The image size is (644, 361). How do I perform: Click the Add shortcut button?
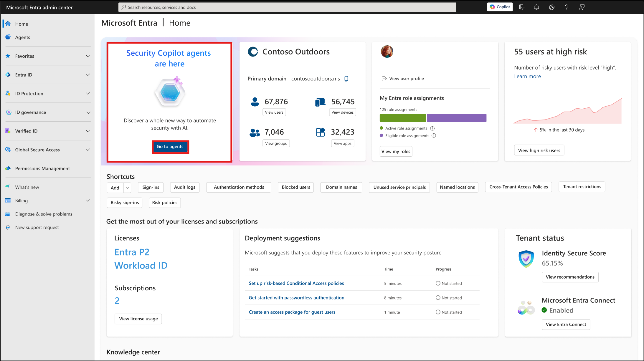115,188
